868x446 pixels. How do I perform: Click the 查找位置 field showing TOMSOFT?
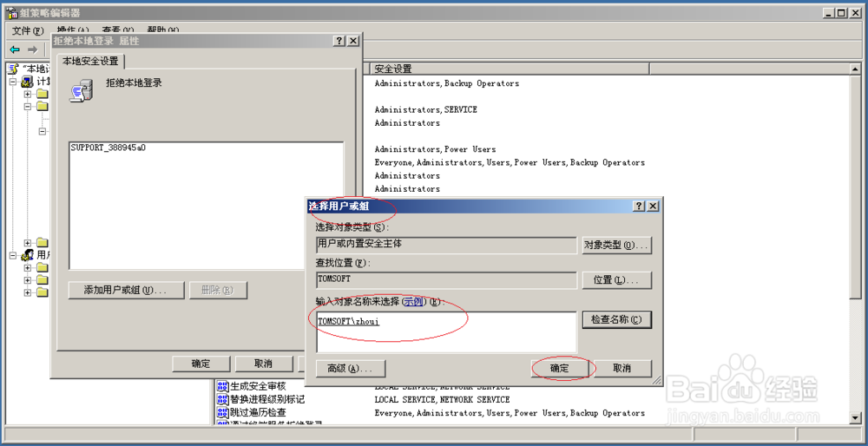[446, 279]
